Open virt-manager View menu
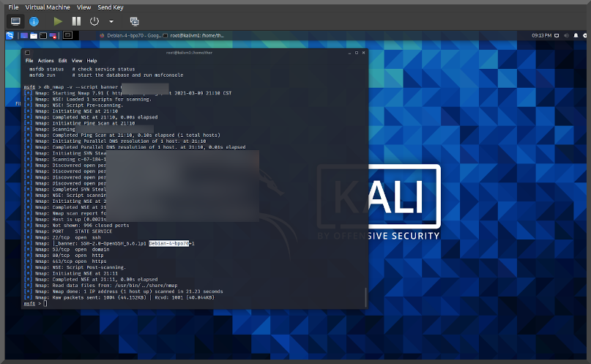The width and height of the screenshot is (591, 364). click(83, 7)
